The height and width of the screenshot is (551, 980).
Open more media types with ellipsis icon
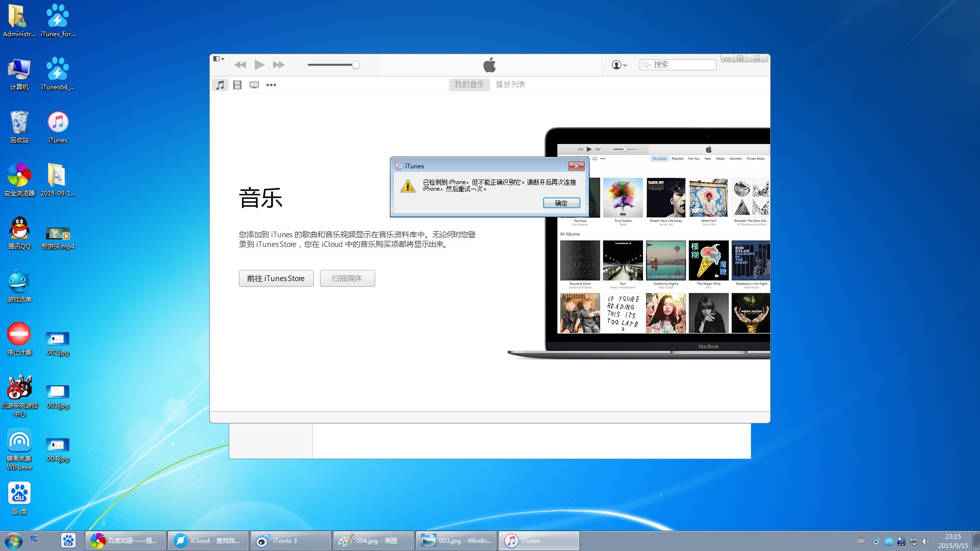271,85
